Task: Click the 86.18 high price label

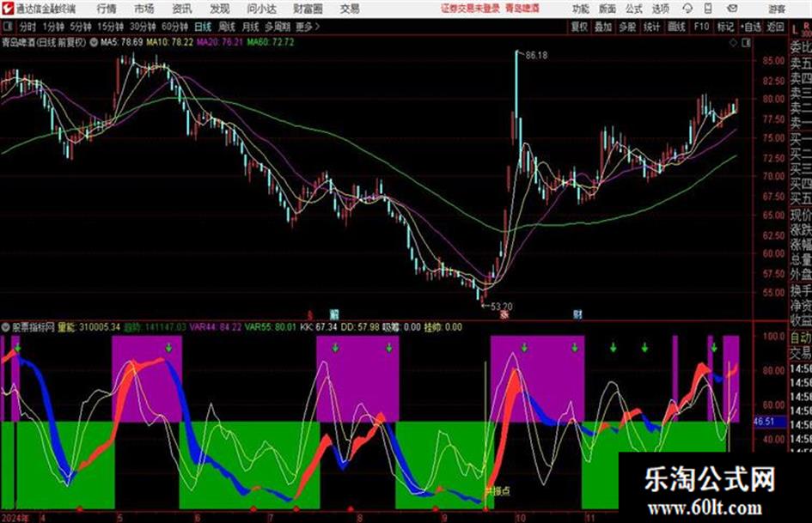Action: point(536,56)
